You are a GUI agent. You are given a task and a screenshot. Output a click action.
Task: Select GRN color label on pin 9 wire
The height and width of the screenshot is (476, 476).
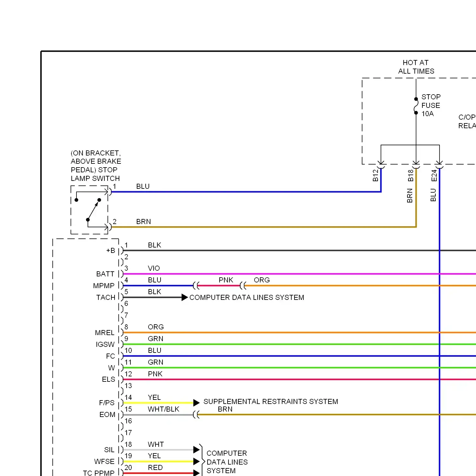(155, 339)
